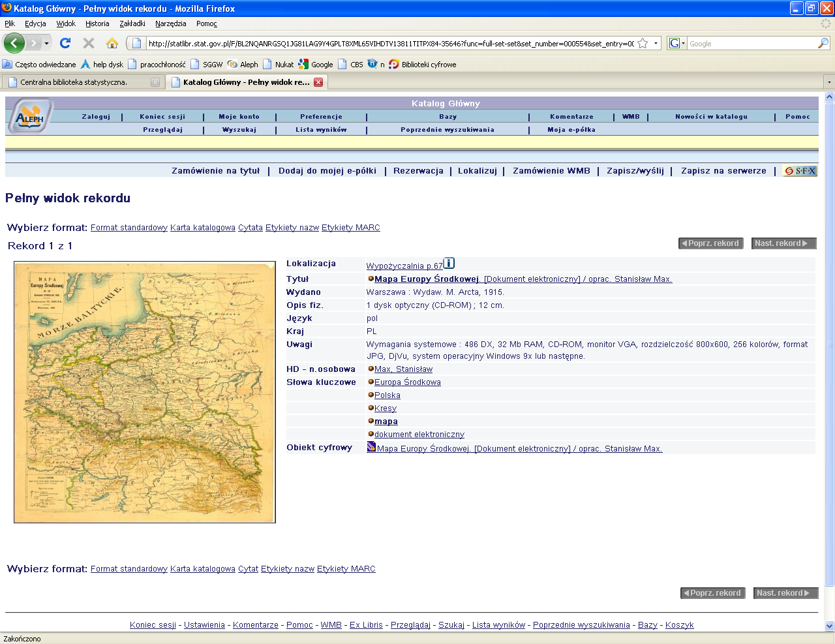The width and height of the screenshot is (835, 644).
Task: Click the bullet icon beside Polska keyword
Action: click(x=371, y=395)
